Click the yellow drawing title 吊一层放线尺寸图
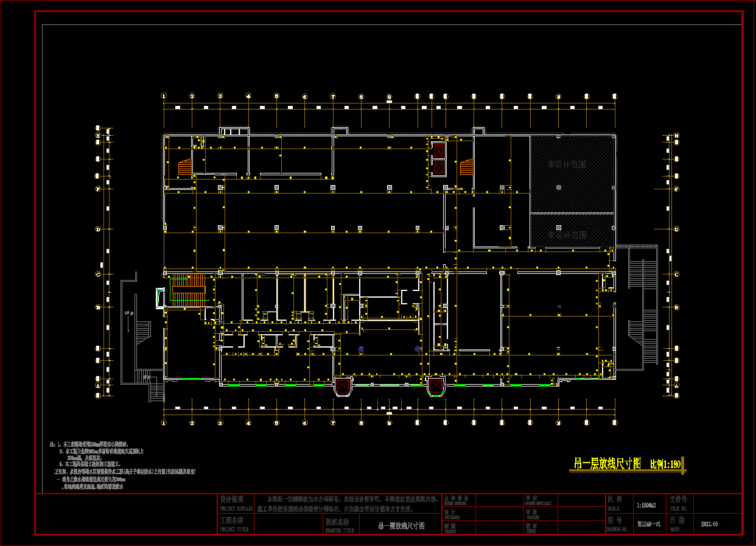This screenshot has width=756, height=546. (607, 464)
